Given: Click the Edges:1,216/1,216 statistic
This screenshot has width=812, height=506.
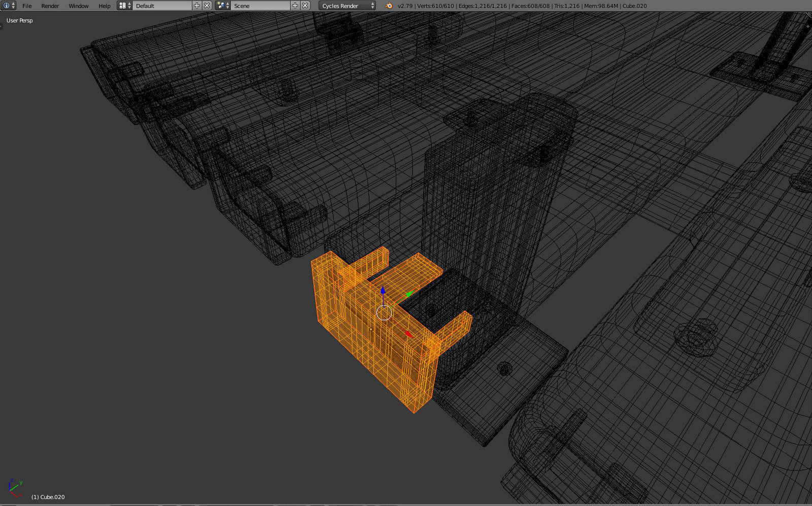Looking at the screenshot, I should [483, 6].
